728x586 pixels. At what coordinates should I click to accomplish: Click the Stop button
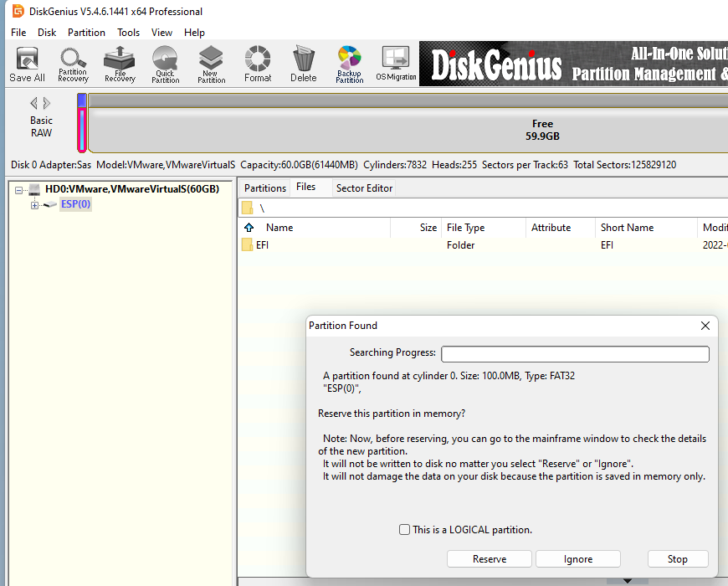pos(678,559)
